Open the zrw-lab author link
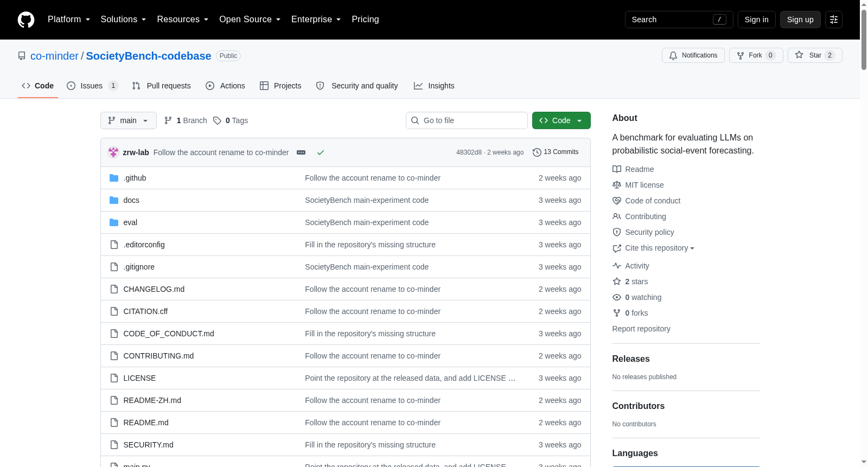868x467 pixels. [136, 152]
